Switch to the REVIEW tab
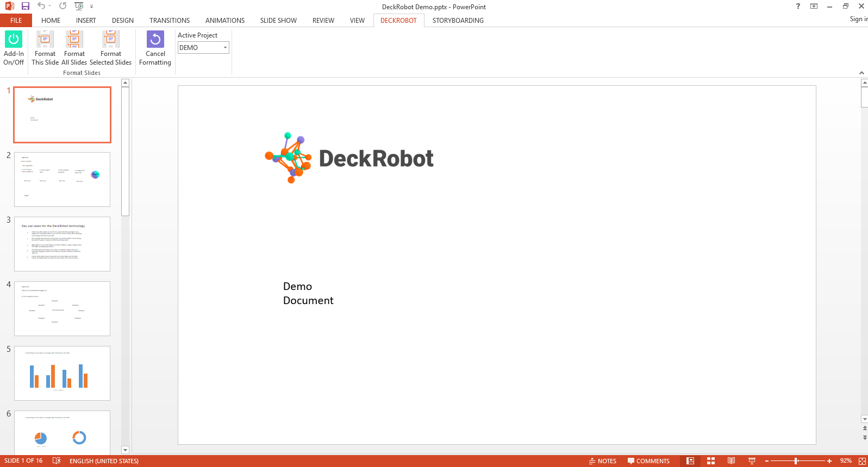Image resolution: width=868 pixels, height=467 pixels. 323,21
